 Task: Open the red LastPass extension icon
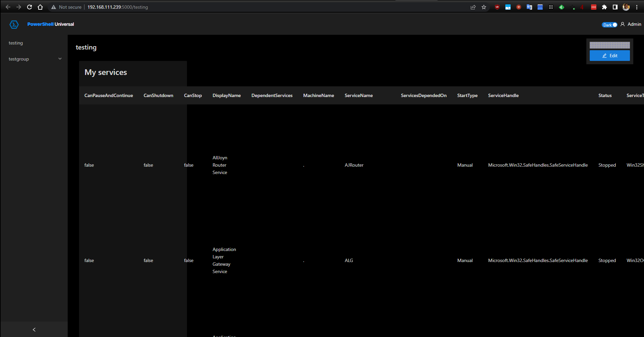594,7
